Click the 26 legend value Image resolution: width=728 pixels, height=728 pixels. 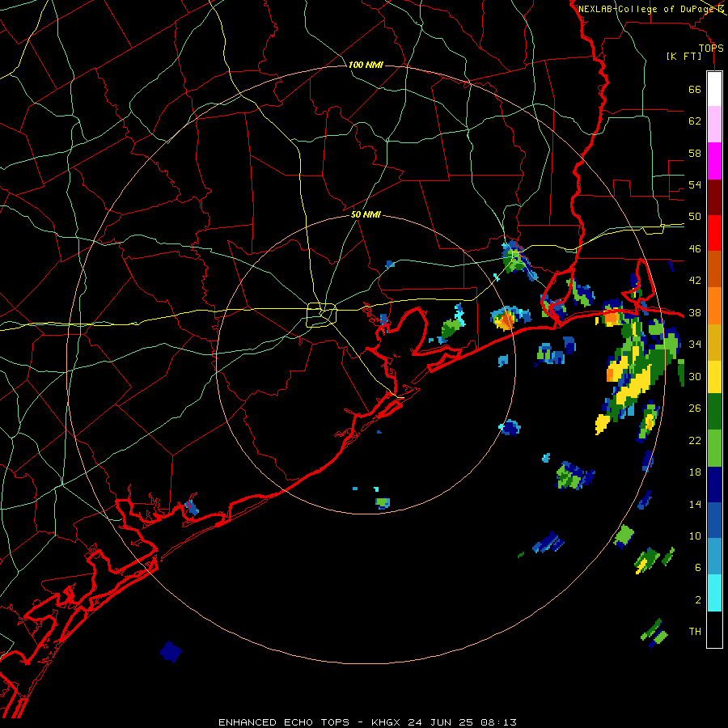tap(695, 408)
